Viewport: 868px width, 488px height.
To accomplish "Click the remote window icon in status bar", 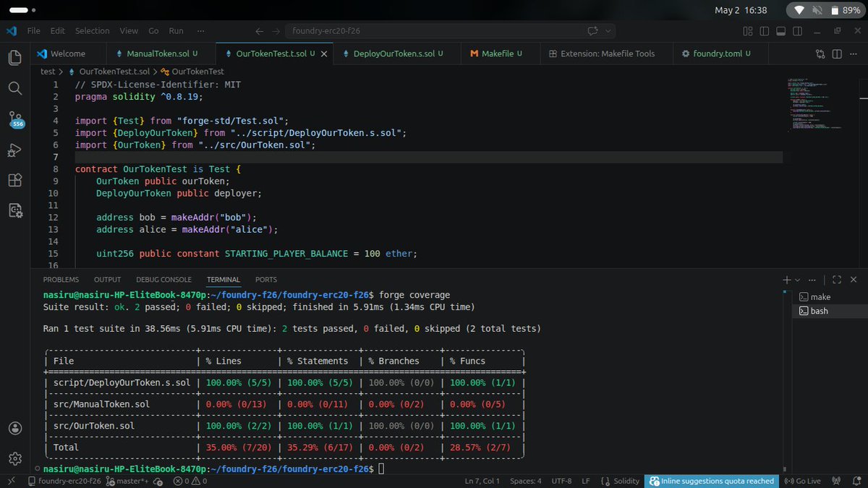I will coord(10,481).
